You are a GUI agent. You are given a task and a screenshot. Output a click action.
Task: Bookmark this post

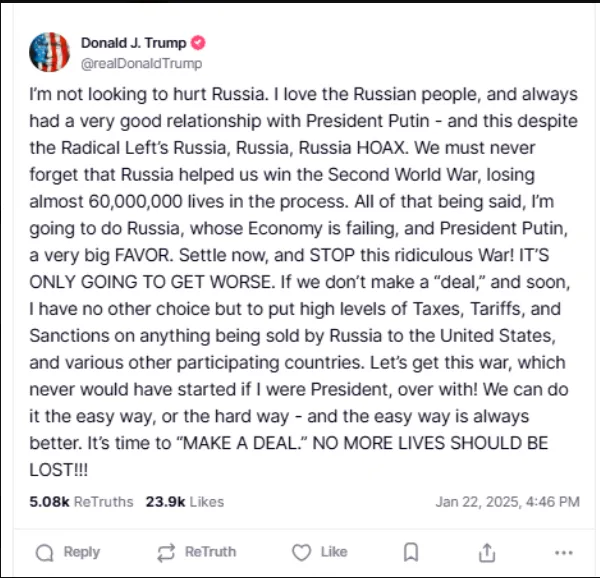coord(410,552)
